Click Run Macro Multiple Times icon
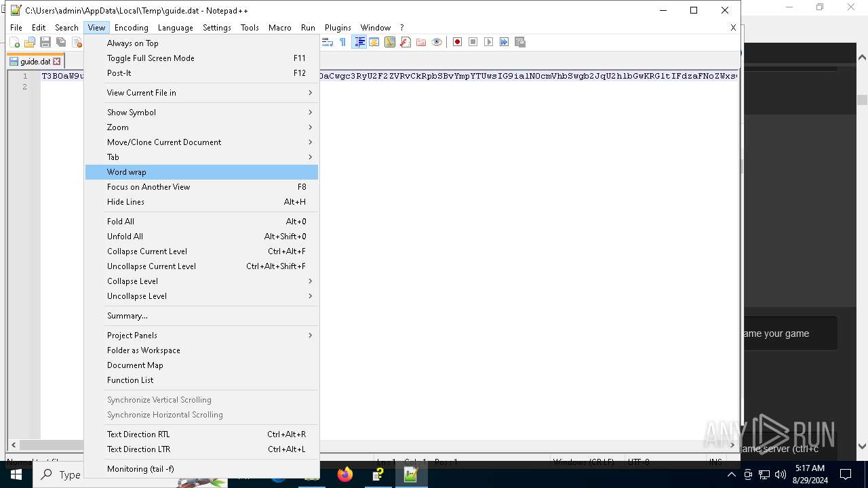Viewport: 868px width, 488px height. click(x=504, y=42)
